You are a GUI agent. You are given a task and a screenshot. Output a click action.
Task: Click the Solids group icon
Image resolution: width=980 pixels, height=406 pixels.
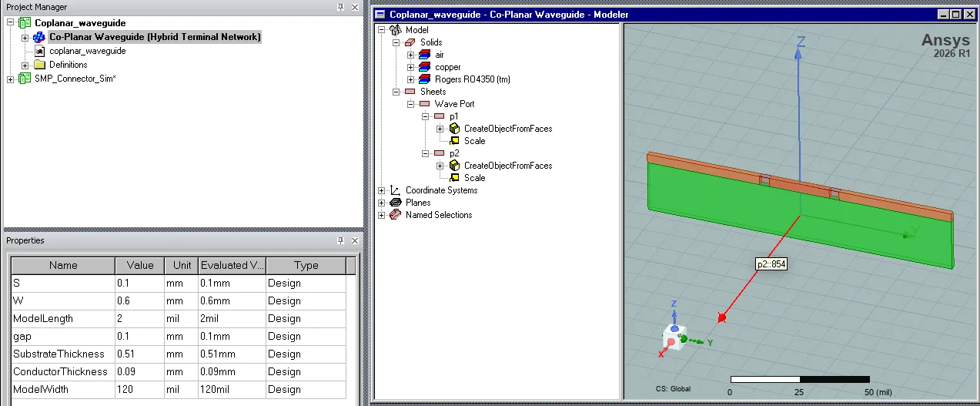point(410,42)
